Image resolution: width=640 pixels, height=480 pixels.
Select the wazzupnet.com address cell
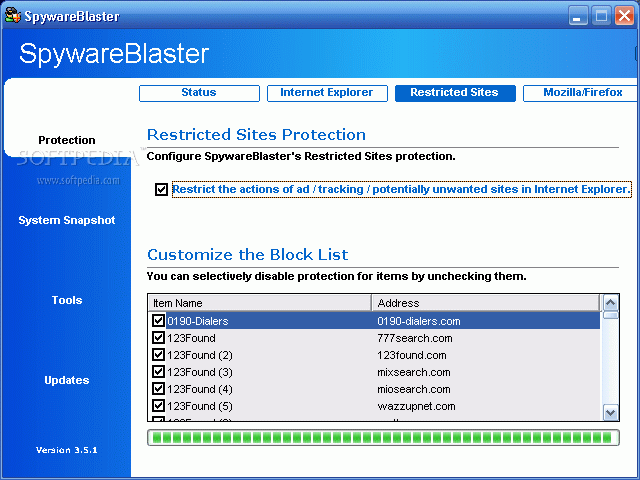point(416,407)
